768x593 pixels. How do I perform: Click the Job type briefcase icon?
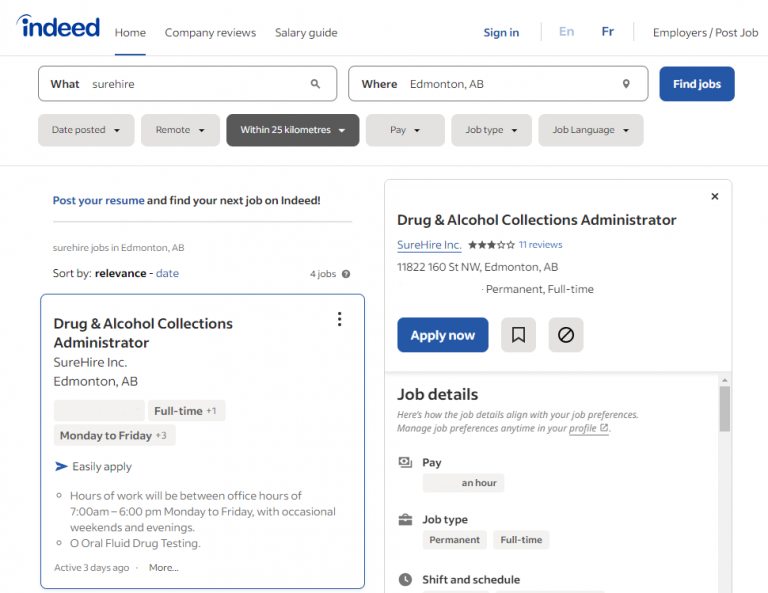(405, 520)
